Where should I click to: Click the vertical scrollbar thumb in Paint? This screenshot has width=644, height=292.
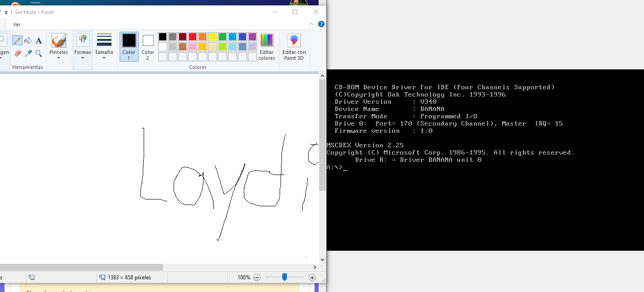click(322, 136)
